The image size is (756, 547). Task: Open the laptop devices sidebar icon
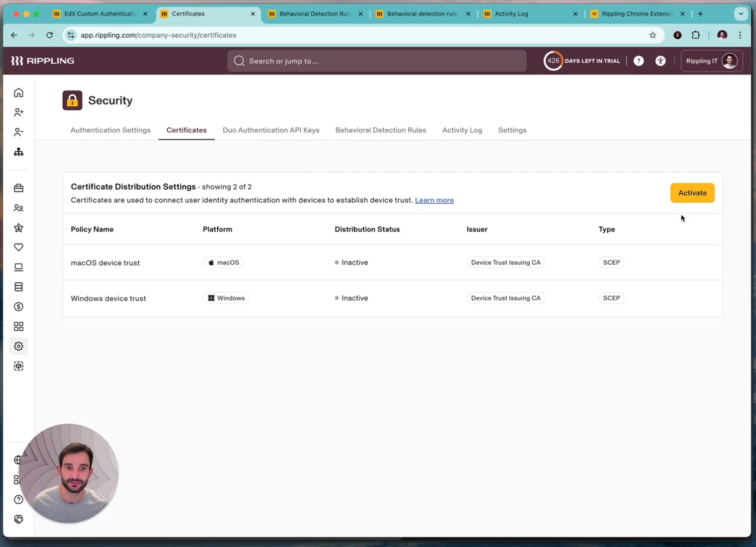(18, 267)
